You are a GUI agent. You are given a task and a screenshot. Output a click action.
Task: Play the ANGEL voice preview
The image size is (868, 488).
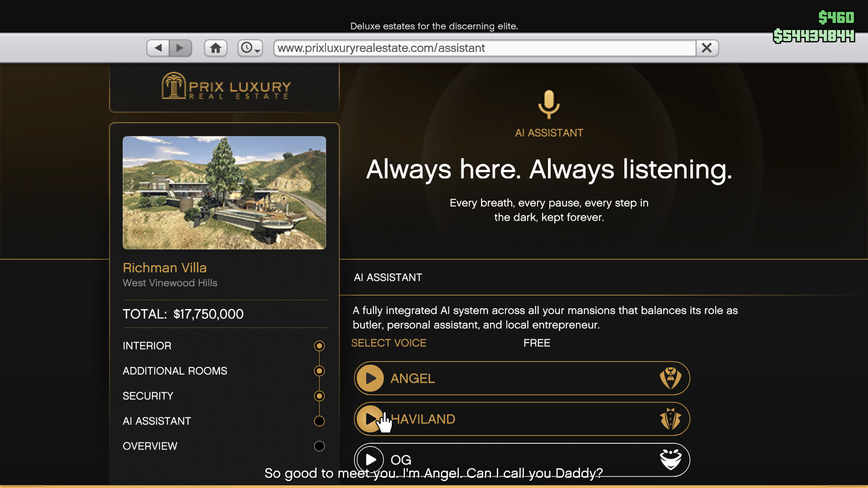[x=370, y=378]
